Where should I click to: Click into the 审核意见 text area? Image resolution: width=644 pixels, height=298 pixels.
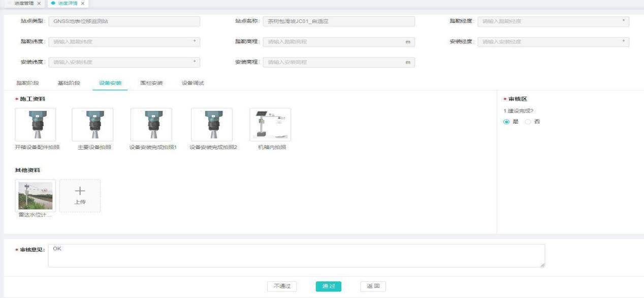tap(296, 255)
